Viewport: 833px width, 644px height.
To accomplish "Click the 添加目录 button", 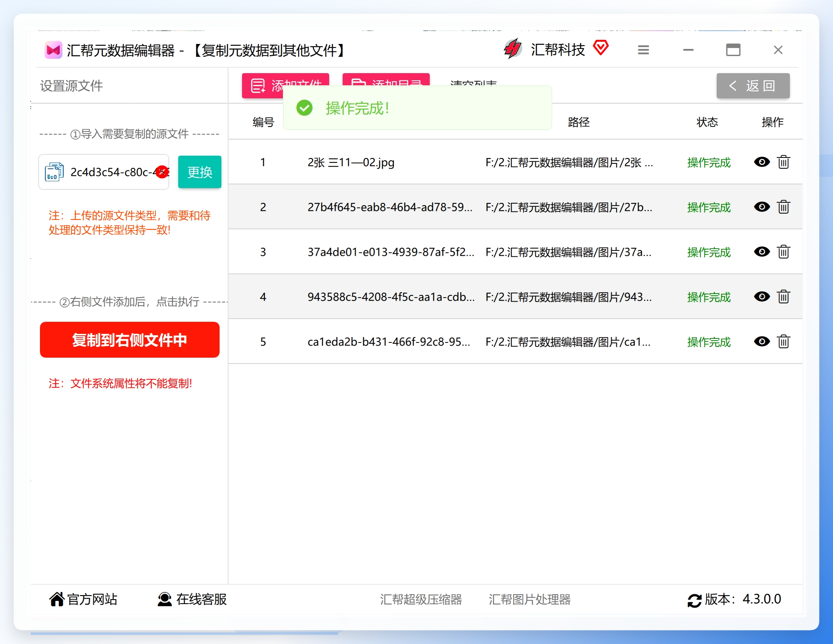I will coord(386,79).
